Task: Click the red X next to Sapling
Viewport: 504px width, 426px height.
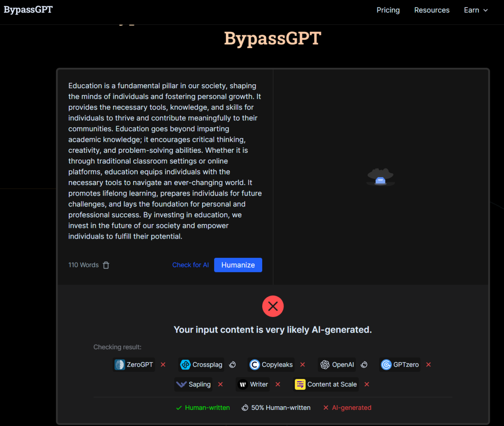Action: click(x=220, y=384)
